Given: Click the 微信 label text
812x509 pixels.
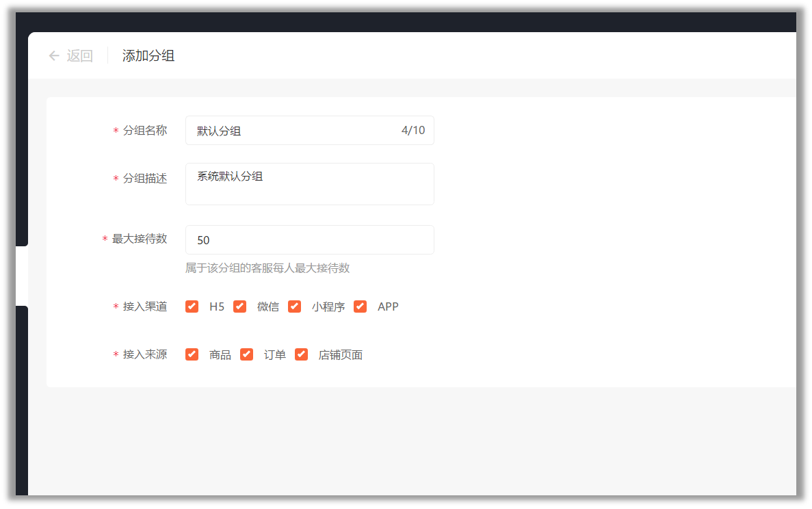Looking at the screenshot, I should [268, 306].
